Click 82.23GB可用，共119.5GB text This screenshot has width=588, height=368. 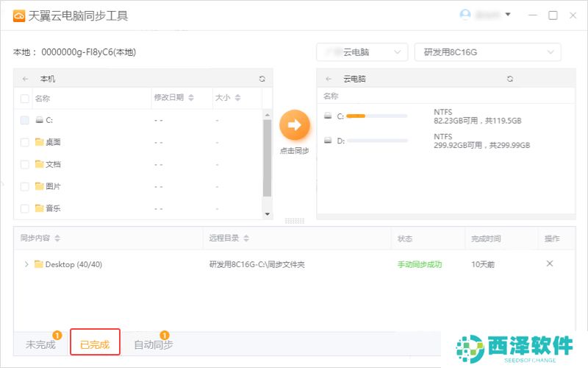coord(477,121)
